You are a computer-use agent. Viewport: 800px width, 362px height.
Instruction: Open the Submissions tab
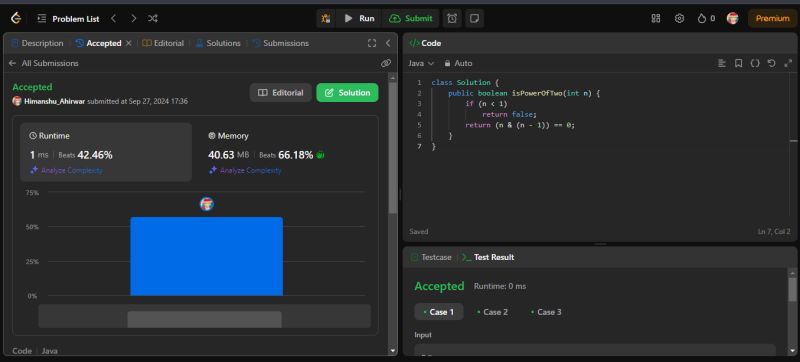click(x=281, y=43)
